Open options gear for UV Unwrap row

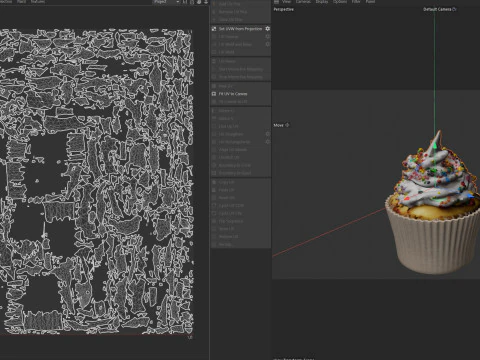[x=267, y=36]
